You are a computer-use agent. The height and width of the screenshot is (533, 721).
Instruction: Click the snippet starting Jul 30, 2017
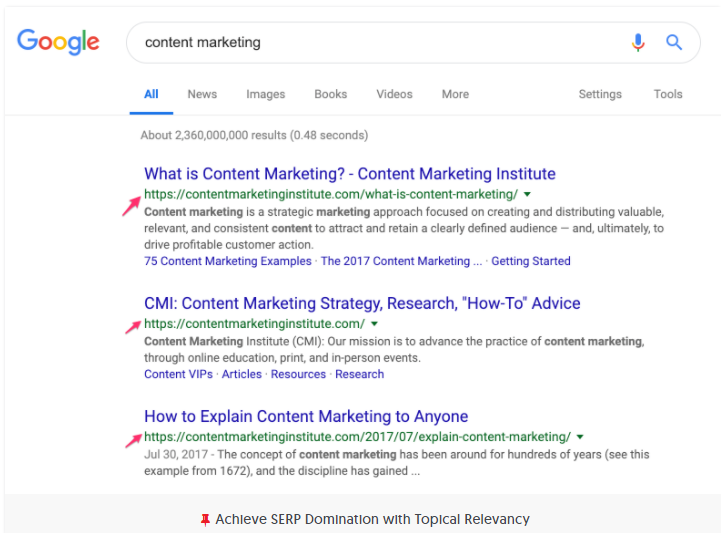[396, 463]
